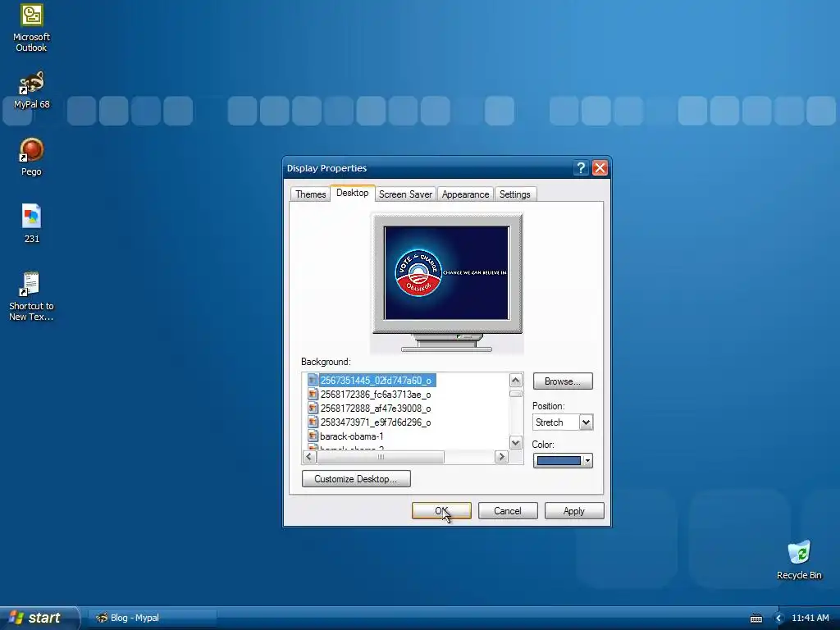Click the file icon beside 2568172386_fc6a3713ae_o
Viewport: 840px width, 630px height.
[313, 395]
